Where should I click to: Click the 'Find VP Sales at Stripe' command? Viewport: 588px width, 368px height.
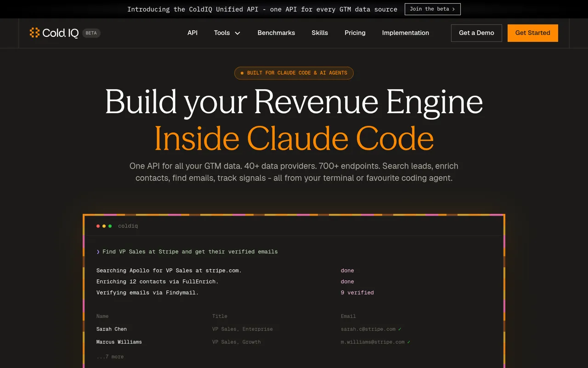(x=190, y=252)
